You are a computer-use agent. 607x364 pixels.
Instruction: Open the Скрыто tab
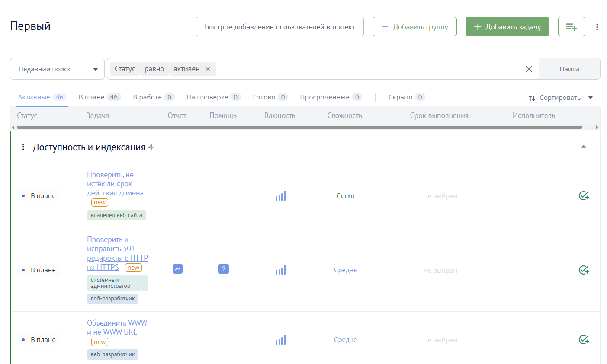click(x=407, y=97)
